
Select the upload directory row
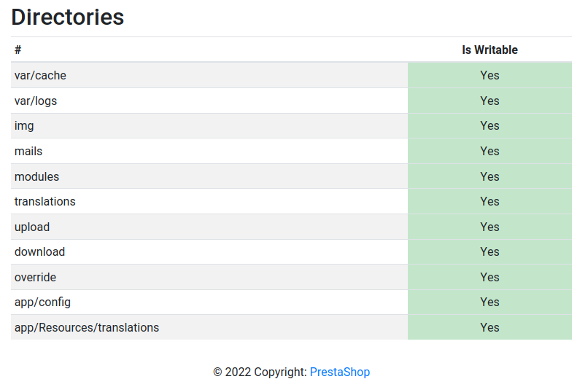point(291,227)
